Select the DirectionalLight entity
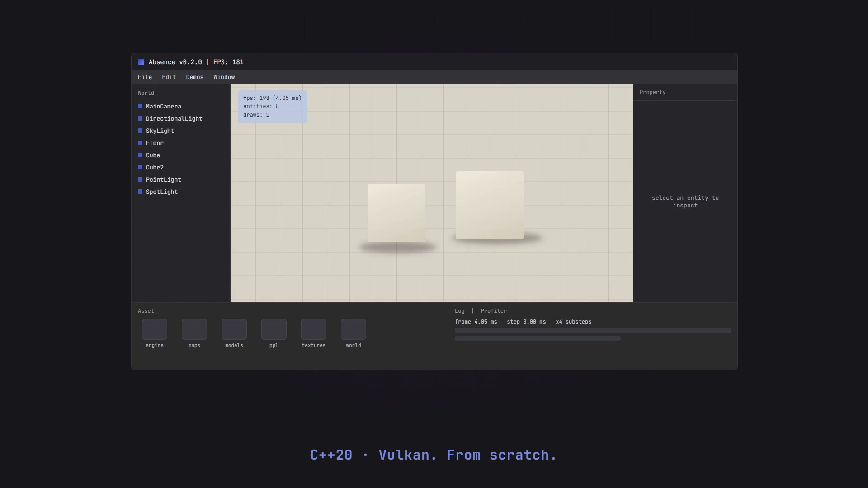The image size is (868, 488). (181, 119)
